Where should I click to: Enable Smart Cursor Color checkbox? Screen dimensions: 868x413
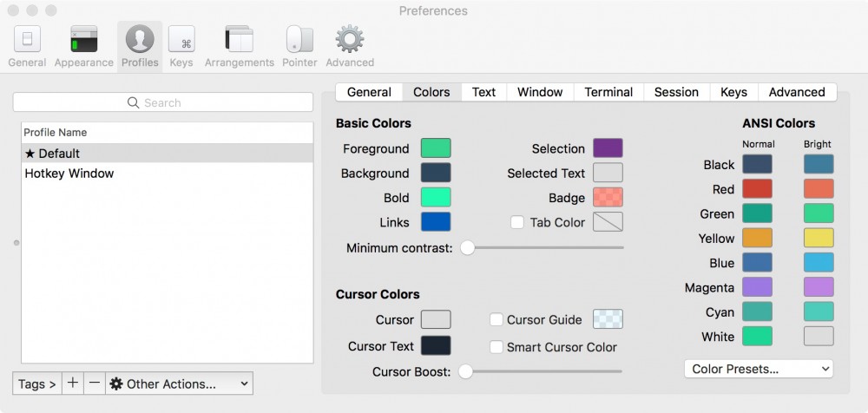pyautogui.click(x=496, y=347)
